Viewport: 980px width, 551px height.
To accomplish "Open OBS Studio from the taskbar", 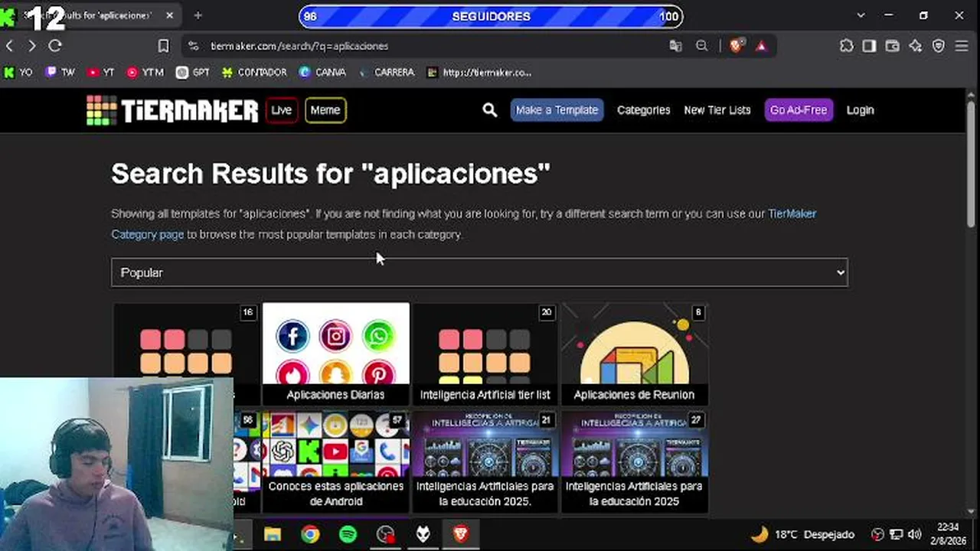I will [385, 533].
